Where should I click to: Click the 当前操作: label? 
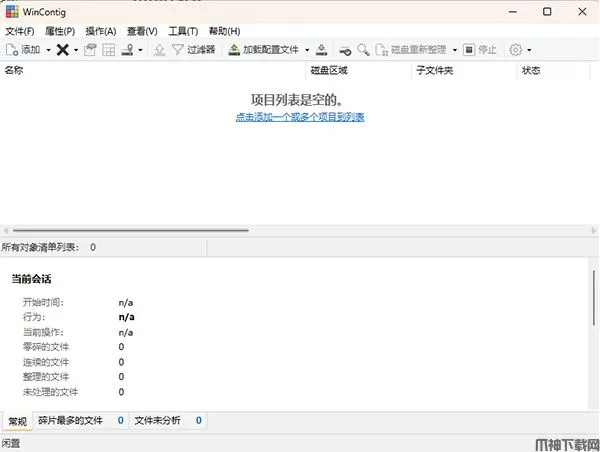43,332
